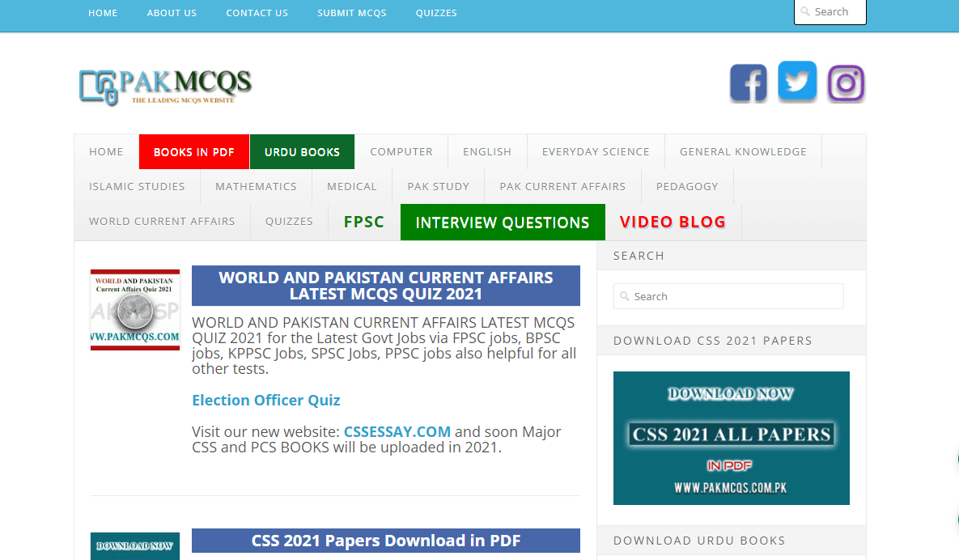Open Contact Us in the top bar
The height and width of the screenshot is (560, 959).
(x=257, y=13)
